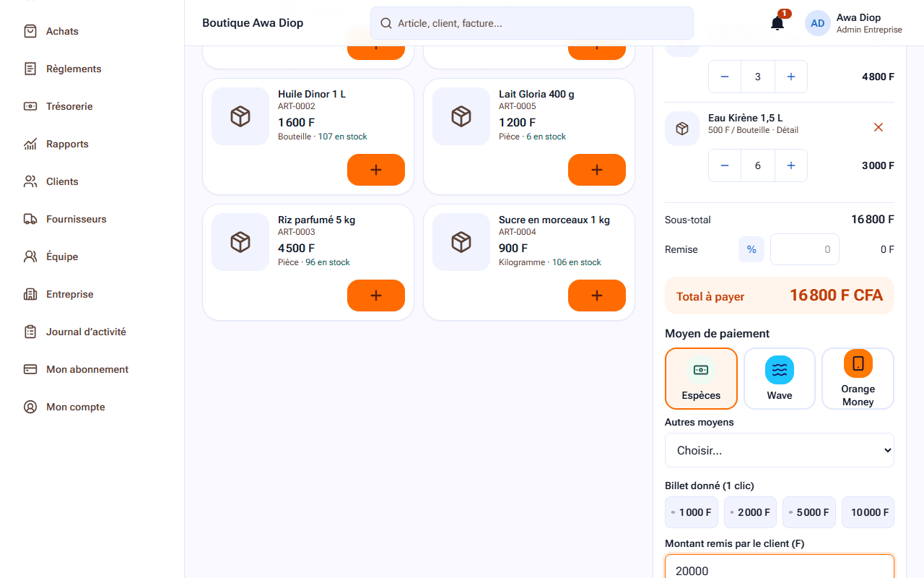Add Sucre en morceaux 1 kg to cart

pos(597,296)
